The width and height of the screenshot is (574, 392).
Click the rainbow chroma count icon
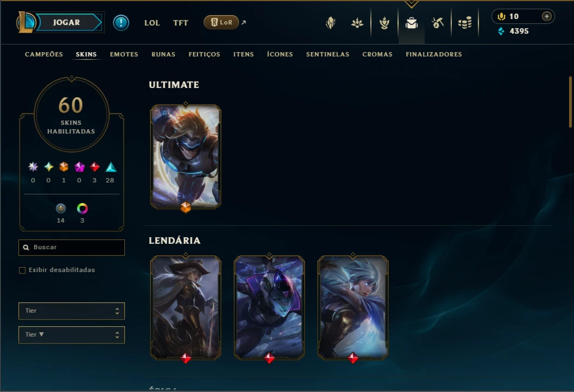point(83,208)
